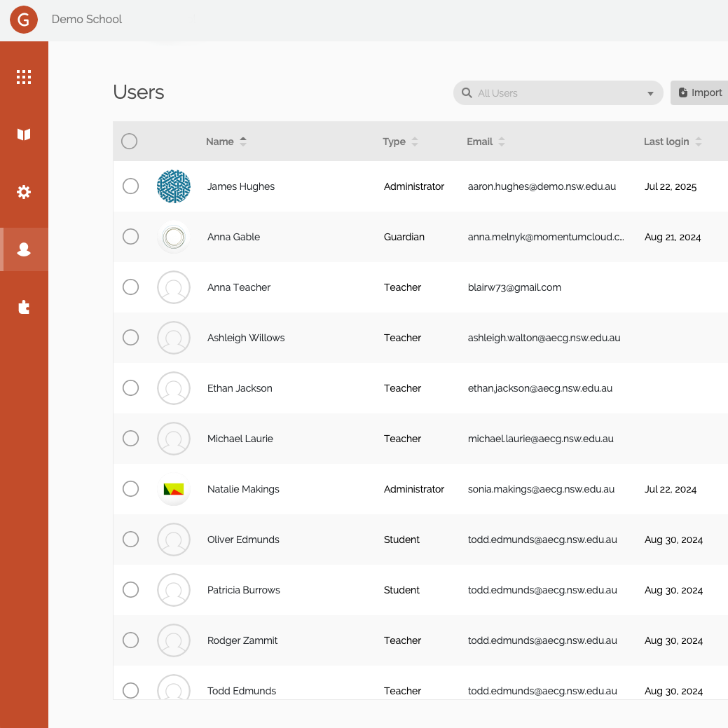Sort by the Name column header
The image size is (728, 728).
point(243,141)
